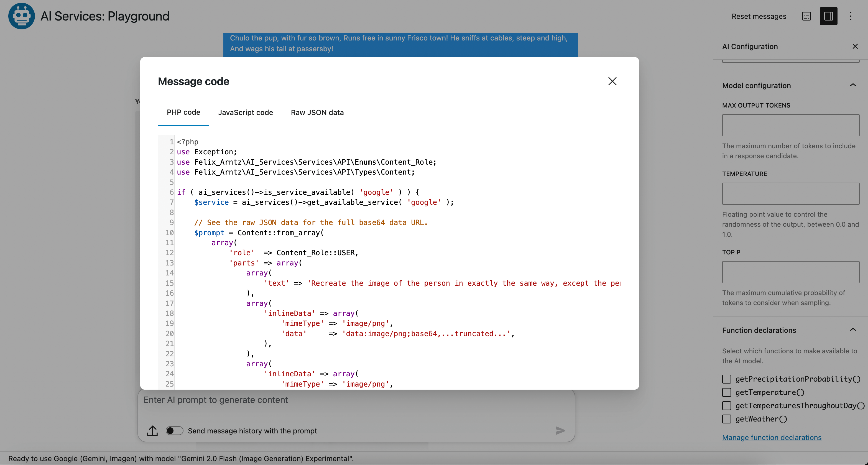This screenshot has height=465, width=868.
Task: Close the Message code dialog
Action: 612,81
